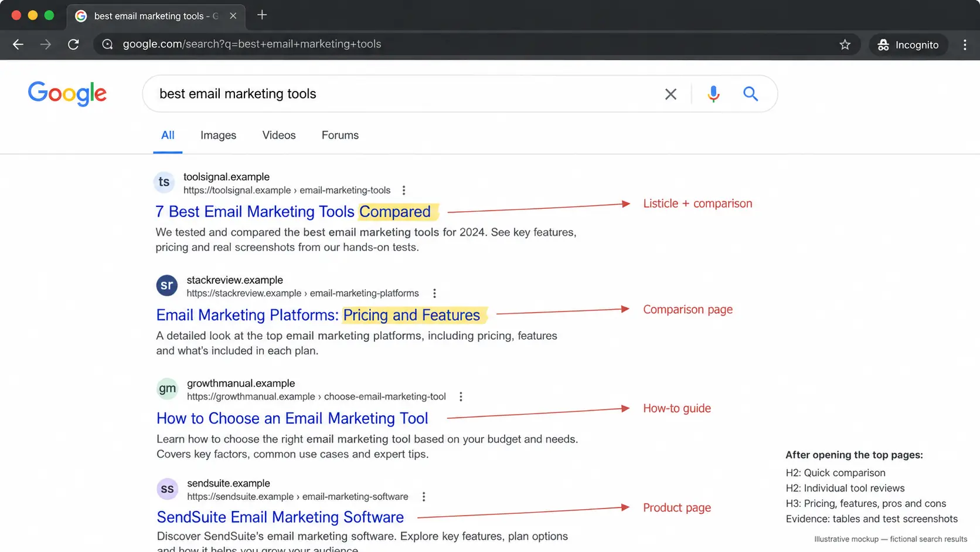The height and width of the screenshot is (552, 980).
Task: Click the toolsignal.example site name
Action: coord(226,177)
